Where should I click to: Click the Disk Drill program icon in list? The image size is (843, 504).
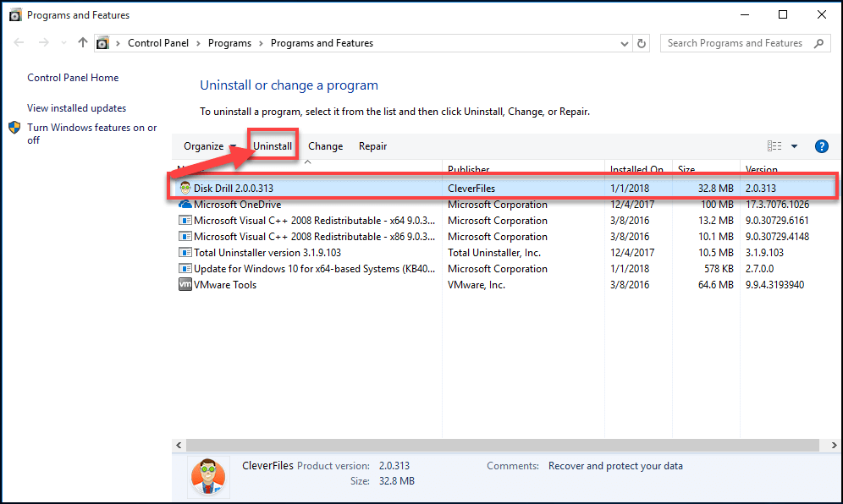tap(185, 188)
